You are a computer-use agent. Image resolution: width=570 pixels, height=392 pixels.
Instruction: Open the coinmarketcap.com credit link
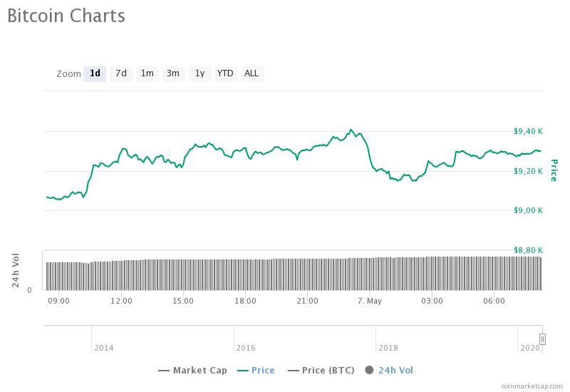coord(532,385)
